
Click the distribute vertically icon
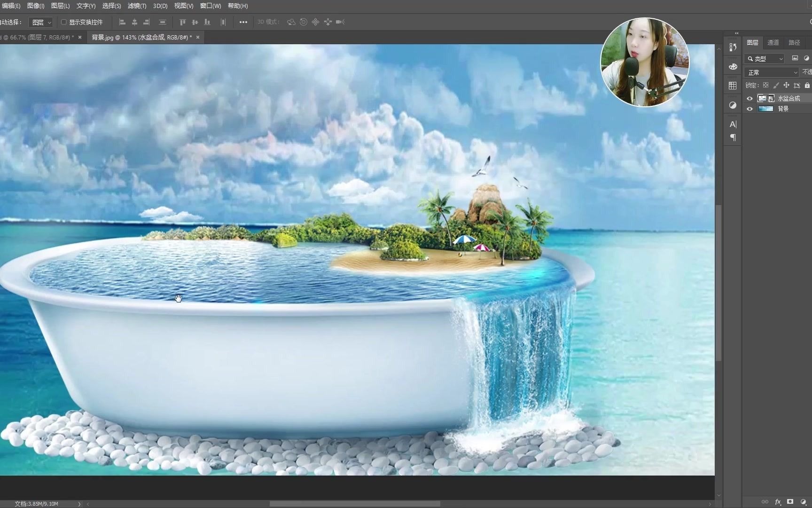point(162,22)
